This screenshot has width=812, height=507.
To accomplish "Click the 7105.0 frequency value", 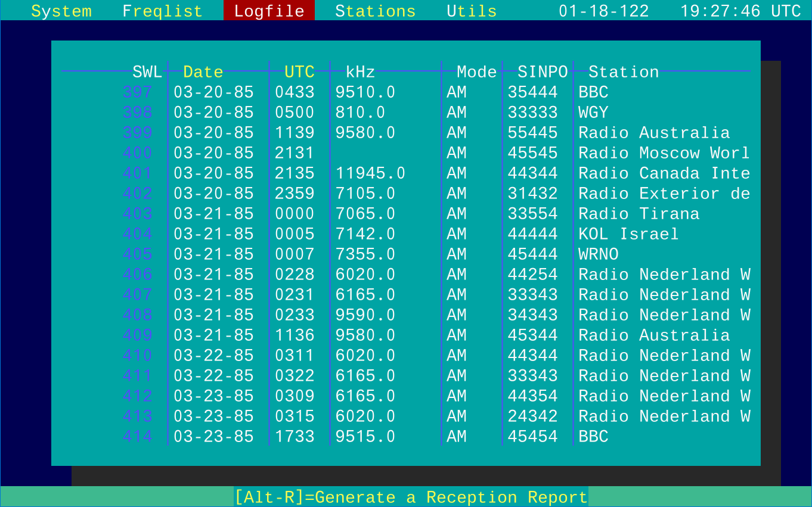I will coord(365,194).
